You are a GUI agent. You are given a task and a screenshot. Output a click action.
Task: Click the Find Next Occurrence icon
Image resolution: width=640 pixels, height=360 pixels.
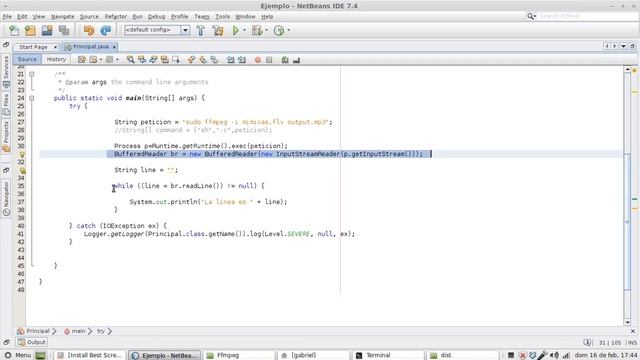coord(153,60)
